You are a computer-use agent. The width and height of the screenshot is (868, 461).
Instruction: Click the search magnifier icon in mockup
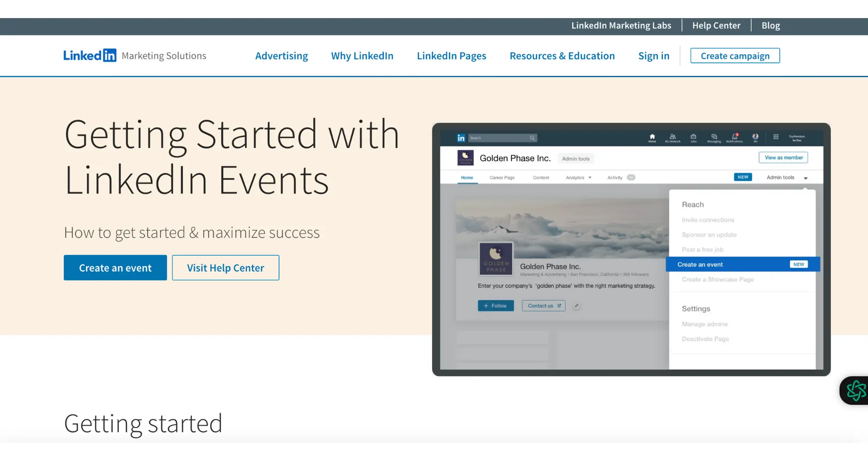(532, 138)
